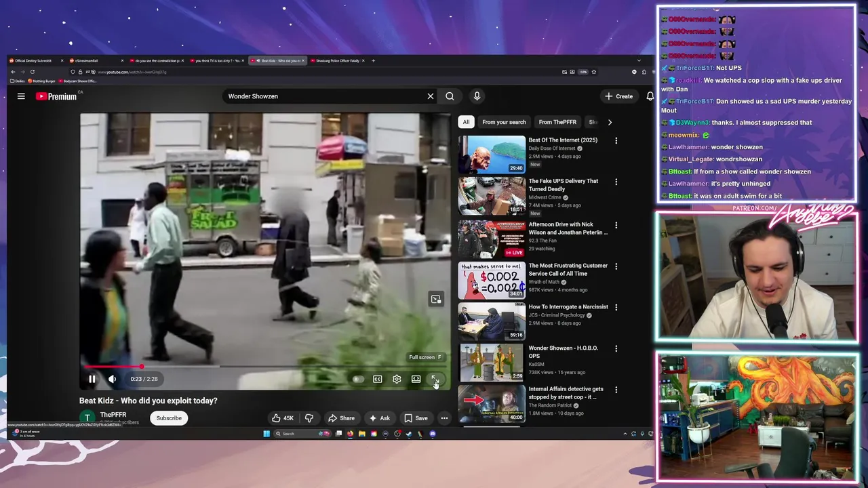This screenshot has width=868, height=488.
Task: Open the Nothing Burger bookmark
Action: click(x=41, y=81)
